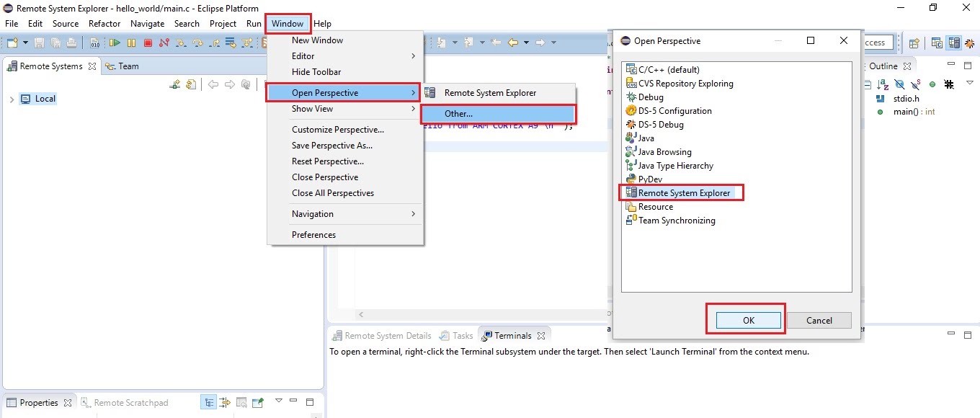The height and width of the screenshot is (418, 980).
Task: Select Hide Toolbar menu entry
Action: click(345, 72)
